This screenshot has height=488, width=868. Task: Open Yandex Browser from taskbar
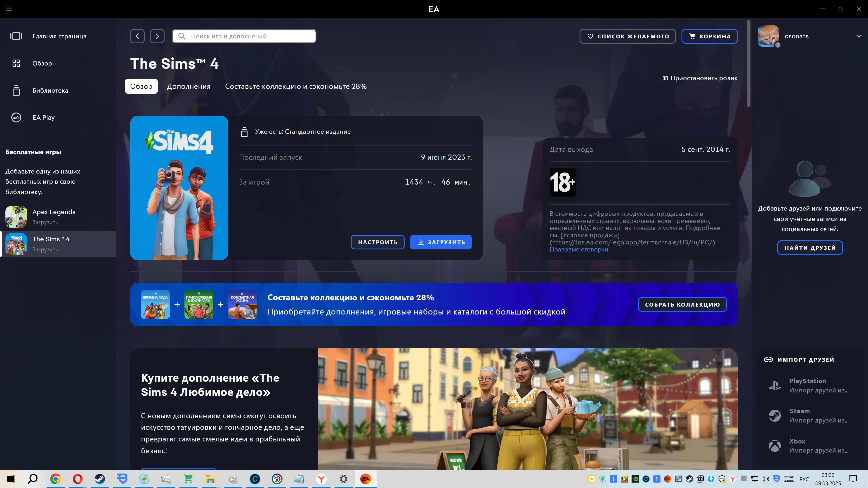(x=321, y=479)
